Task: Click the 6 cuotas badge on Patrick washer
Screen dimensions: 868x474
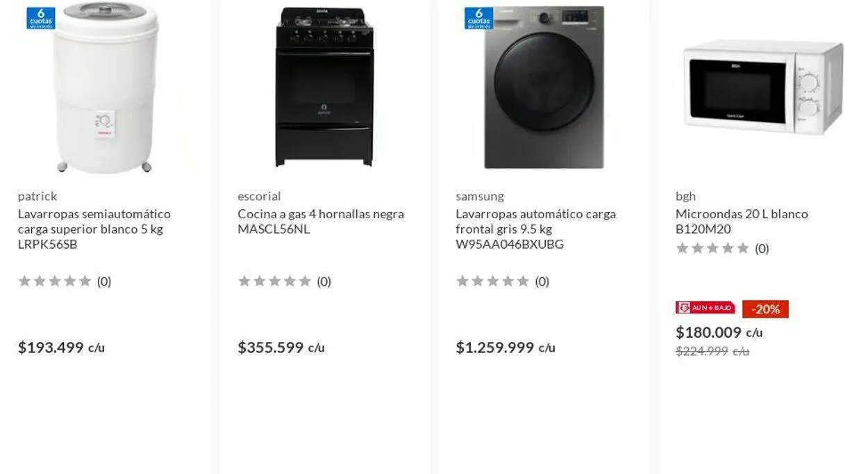Action: click(x=41, y=18)
